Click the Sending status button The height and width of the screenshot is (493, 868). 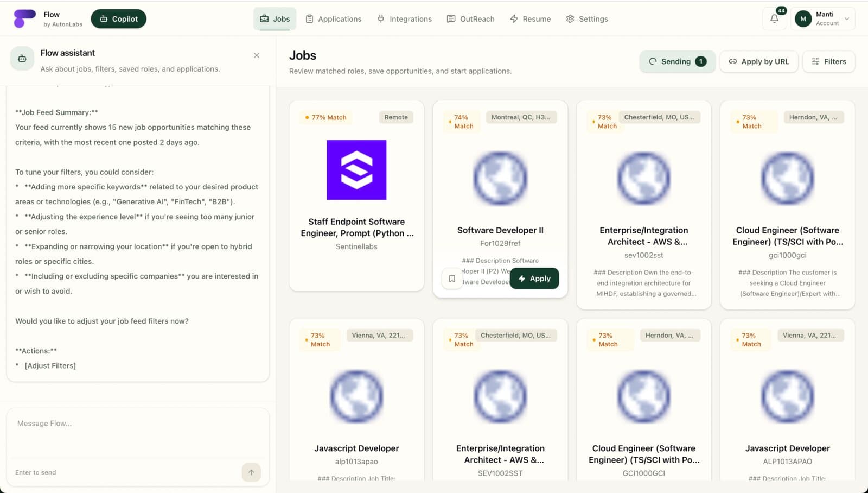(678, 61)
